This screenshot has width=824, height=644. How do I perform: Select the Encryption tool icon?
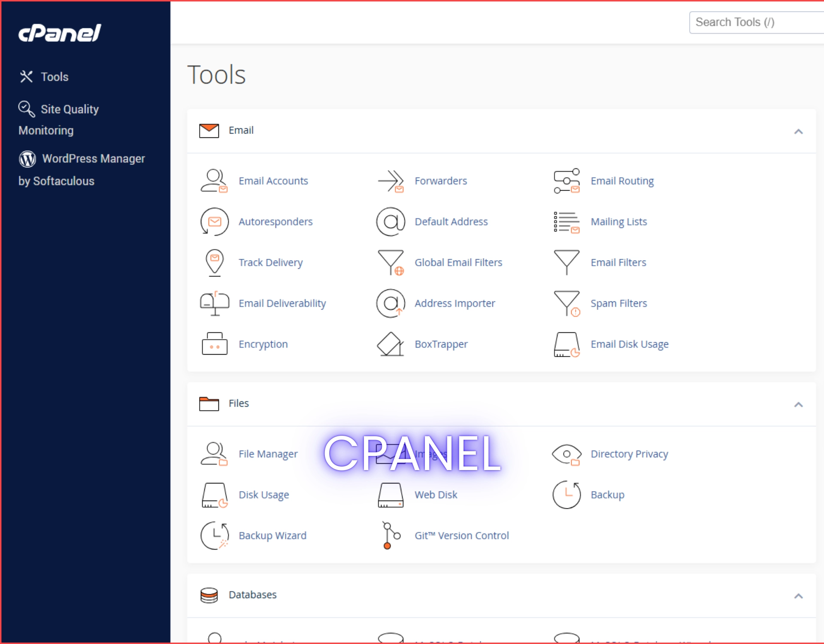point(214,344)
